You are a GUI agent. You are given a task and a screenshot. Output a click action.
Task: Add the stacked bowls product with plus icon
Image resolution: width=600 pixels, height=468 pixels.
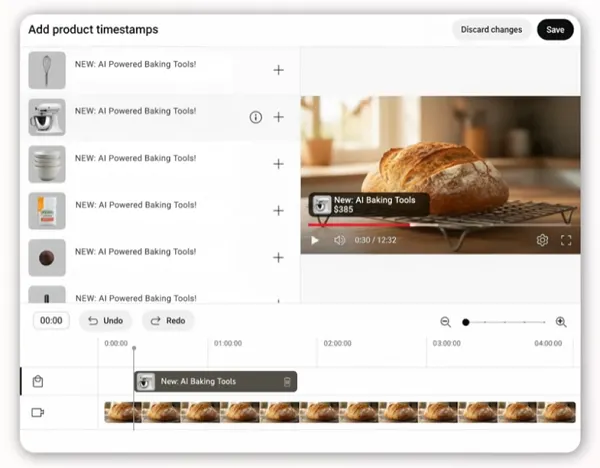tap(278, 164)
